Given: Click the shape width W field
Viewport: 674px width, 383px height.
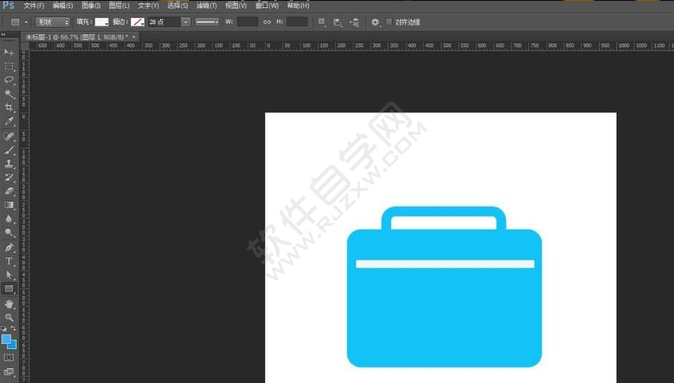Looking at the screenshot, I should (247, 22).
